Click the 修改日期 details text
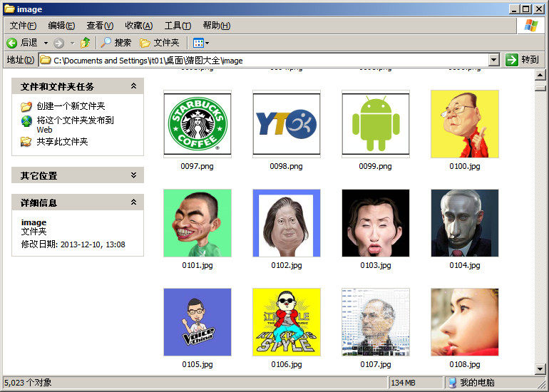Screen dimensions: 549x392 (73, 244)
